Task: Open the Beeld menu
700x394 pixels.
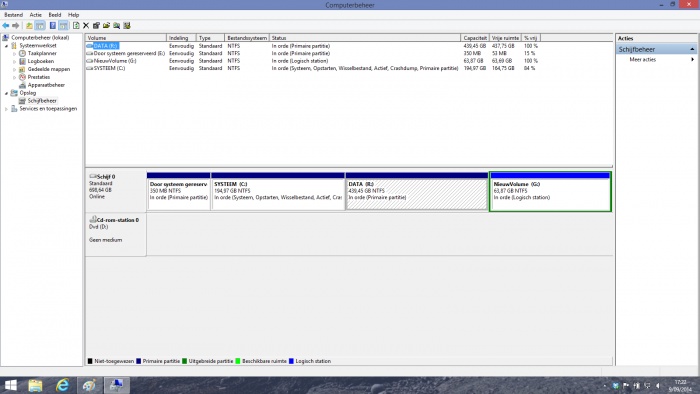Action: [x=55, y=15]
